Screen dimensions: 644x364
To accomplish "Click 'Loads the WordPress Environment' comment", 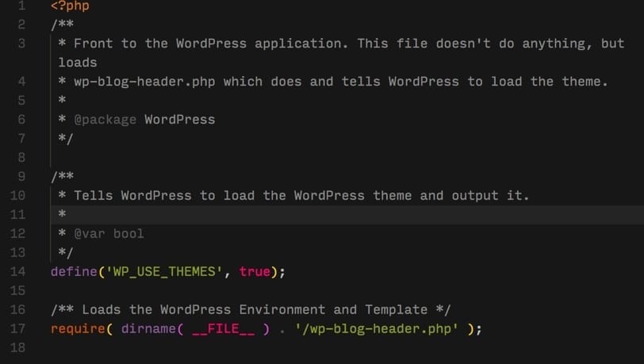I will point(203,309).
